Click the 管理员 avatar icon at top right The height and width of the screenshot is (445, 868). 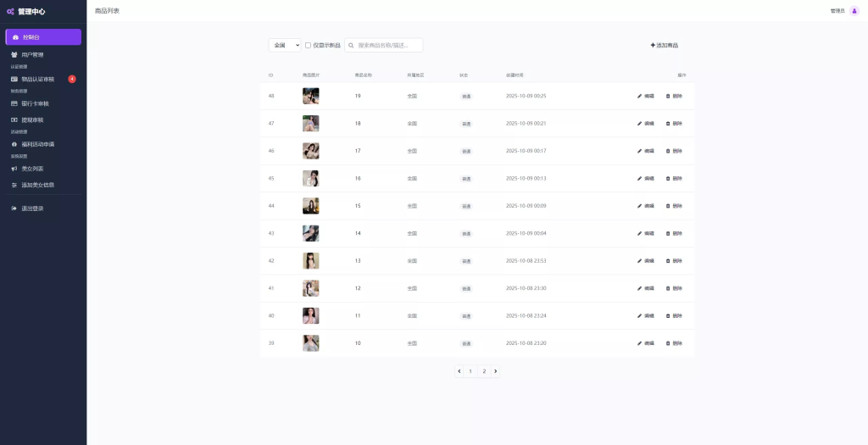[854, 11]
